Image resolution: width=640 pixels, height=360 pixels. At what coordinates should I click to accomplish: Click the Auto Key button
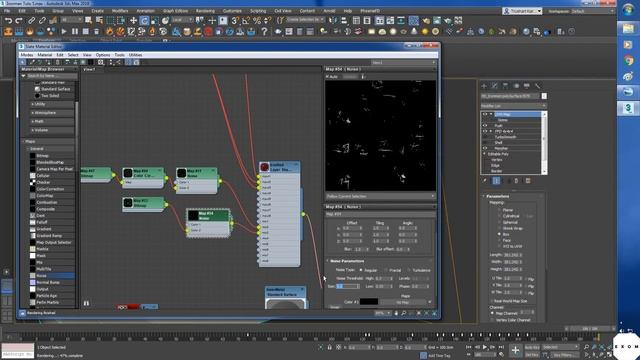tap(532, 347)
